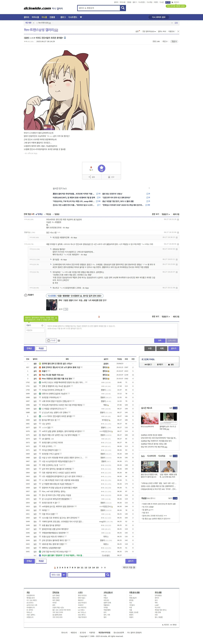Click next arrow in 개념글 box

[x=176, y=498]
